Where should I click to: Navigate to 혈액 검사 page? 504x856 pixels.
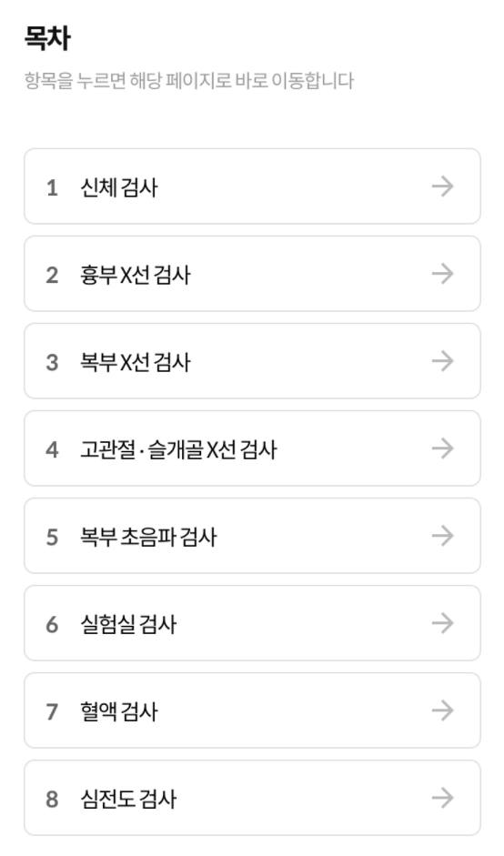click(252, 710)
